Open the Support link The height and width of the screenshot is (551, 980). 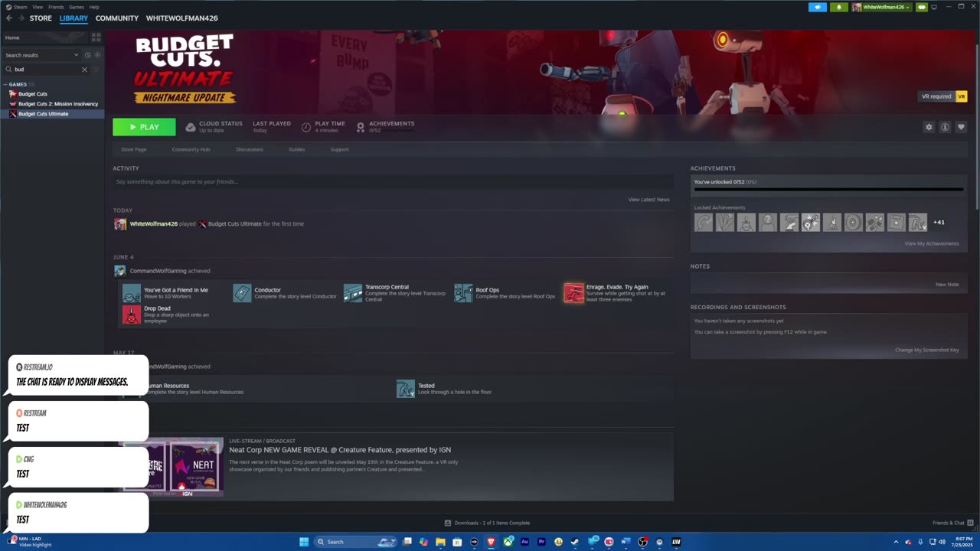(340, 149)
